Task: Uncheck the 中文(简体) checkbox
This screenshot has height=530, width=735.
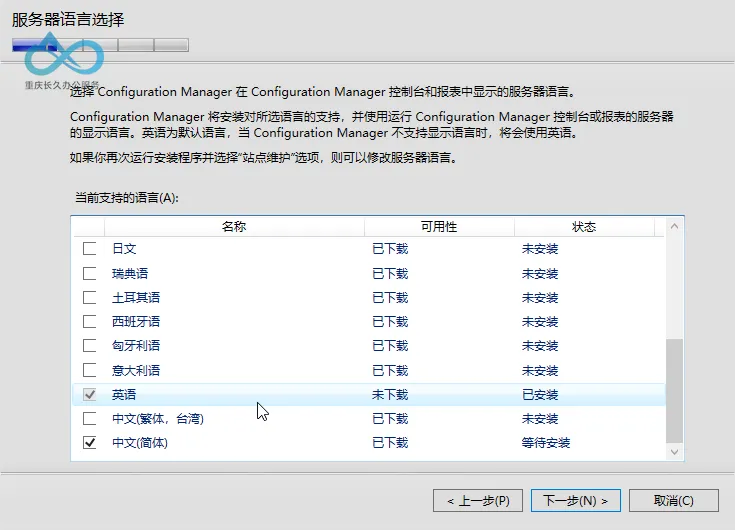Action: click(x=90, y=443)
